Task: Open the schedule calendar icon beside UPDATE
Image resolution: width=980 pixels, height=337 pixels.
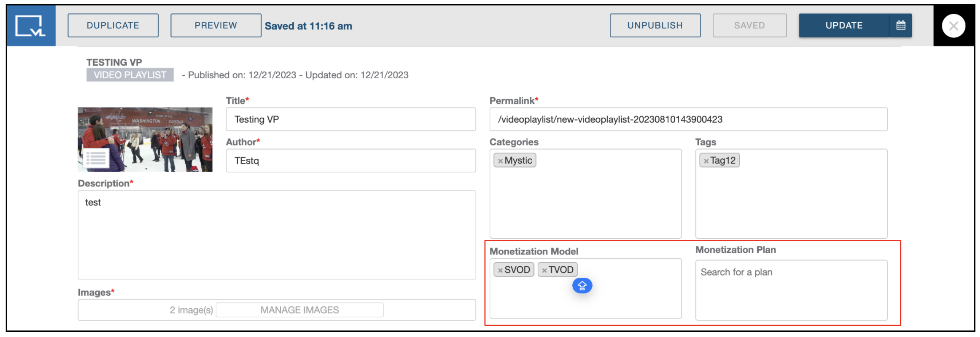Action: click(901, 25)
